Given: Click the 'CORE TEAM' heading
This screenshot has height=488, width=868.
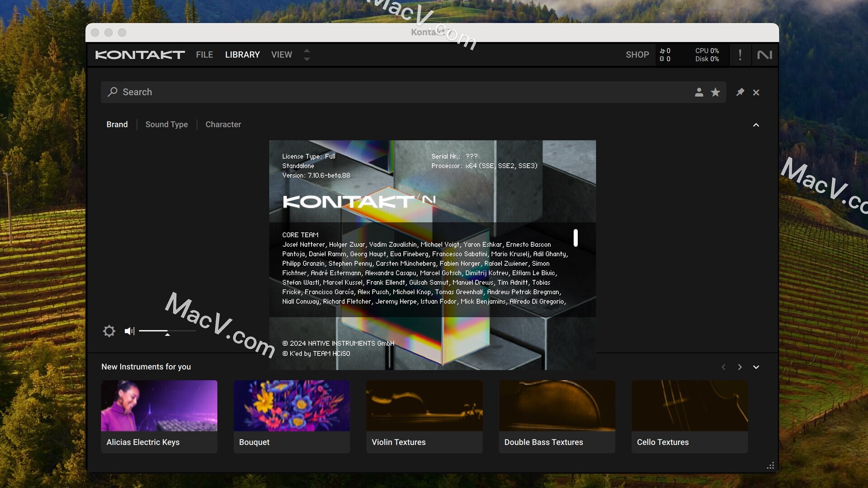Looking at the screenshot, I should pyautogui.click(x=300, y=235).
